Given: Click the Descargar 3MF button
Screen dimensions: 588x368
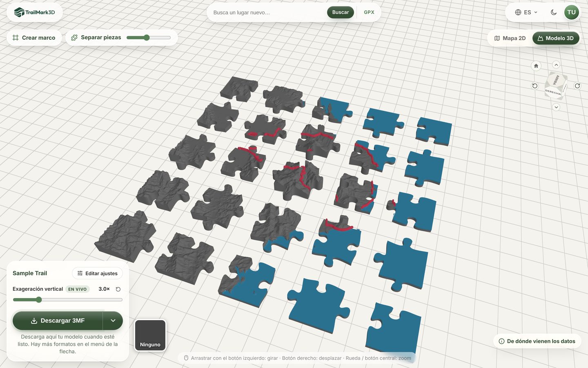Looking at the screenshot, I should coord(58,321).
